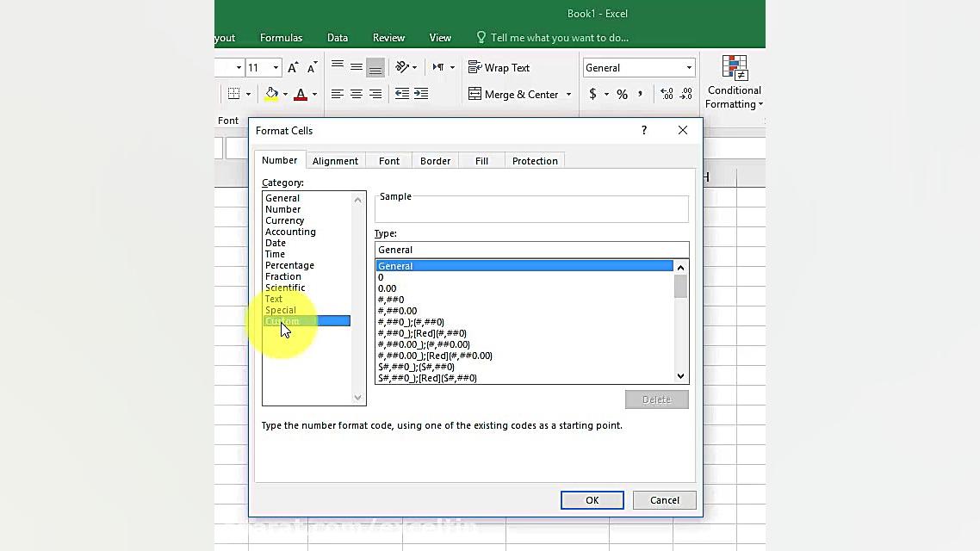Align text right in the ribbon
The image size is (980, 551).
(x=375, y=94)
